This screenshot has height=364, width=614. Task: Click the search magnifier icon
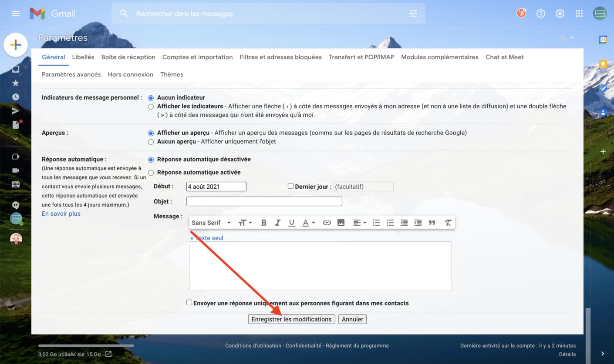(x=124, y=13)
